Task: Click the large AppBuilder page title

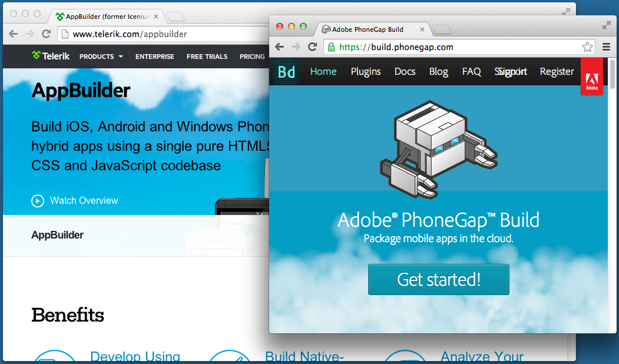Action: tap(81, 90)
